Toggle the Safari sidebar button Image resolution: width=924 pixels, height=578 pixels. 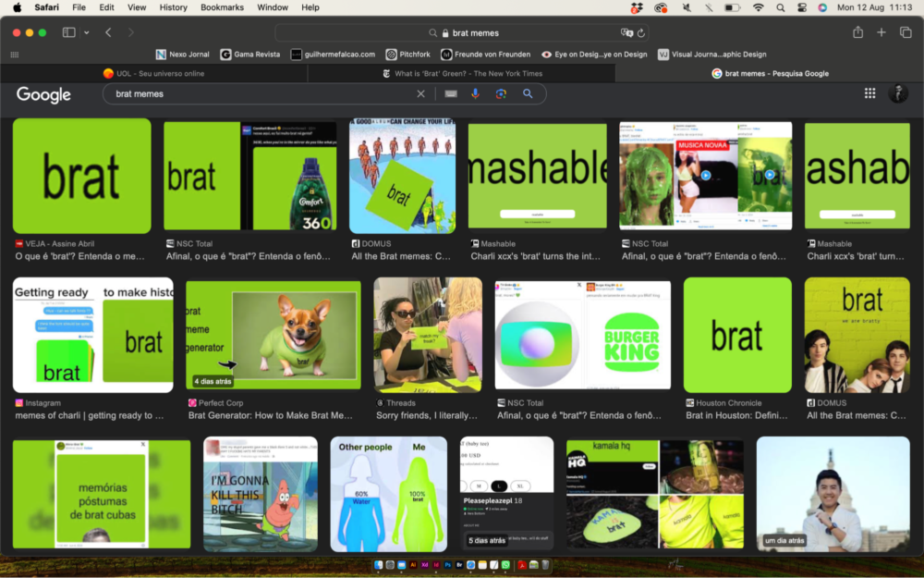point(69,32)
